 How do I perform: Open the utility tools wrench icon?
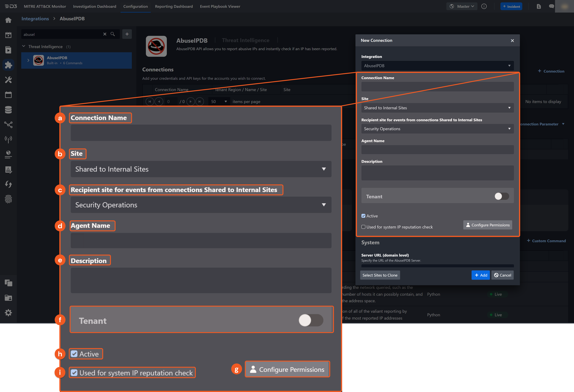pyautogui.click(x=8, y=80)
